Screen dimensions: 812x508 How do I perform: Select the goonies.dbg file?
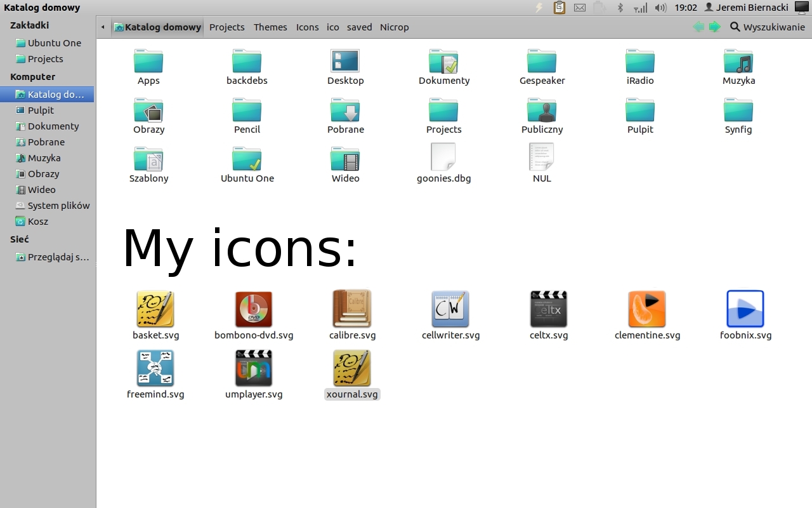[x=443, y=157]
